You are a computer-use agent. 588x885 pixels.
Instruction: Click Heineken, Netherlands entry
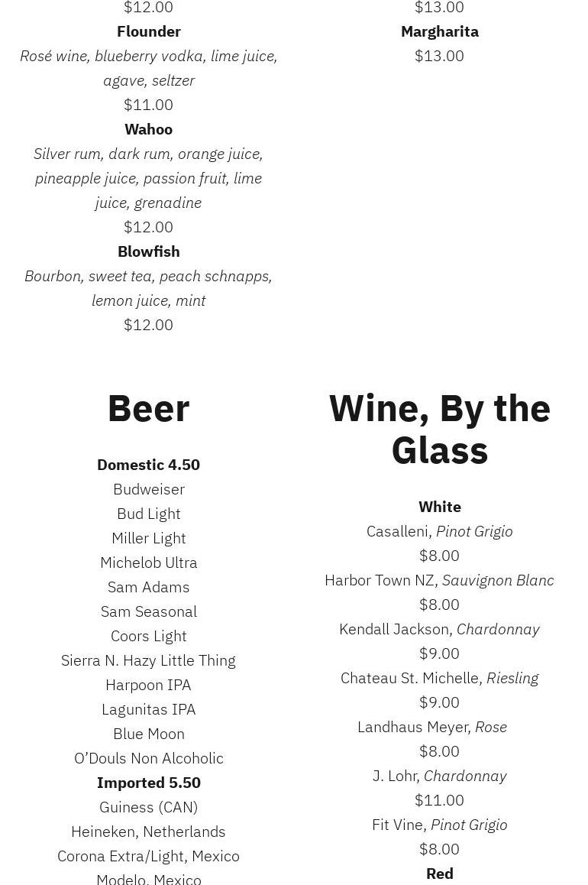[x=149, y=832]
